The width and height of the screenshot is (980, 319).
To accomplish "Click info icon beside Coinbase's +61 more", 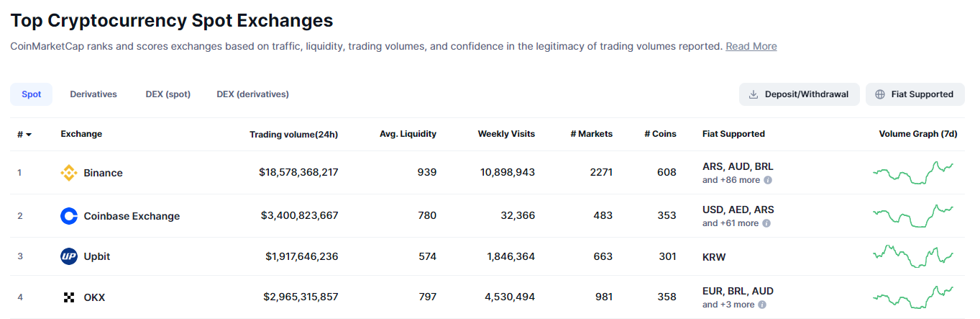I will pyautogui.click(x=766, y=223).
